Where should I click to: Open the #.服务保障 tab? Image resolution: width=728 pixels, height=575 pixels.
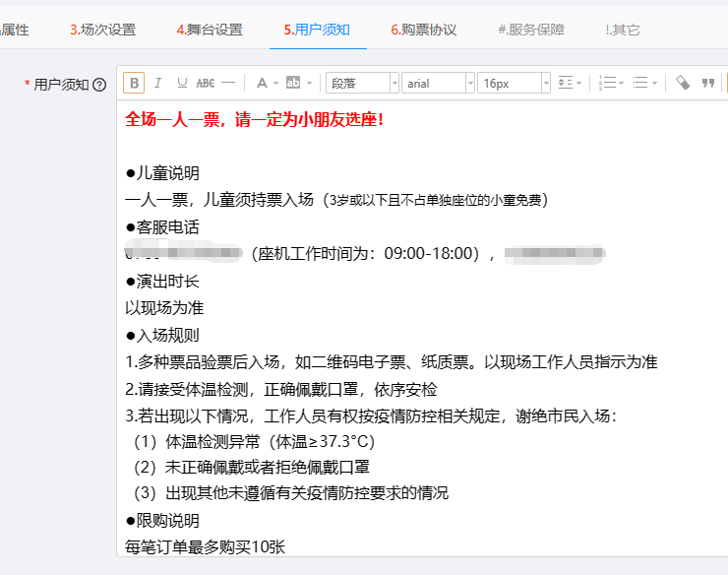[531, 30]
